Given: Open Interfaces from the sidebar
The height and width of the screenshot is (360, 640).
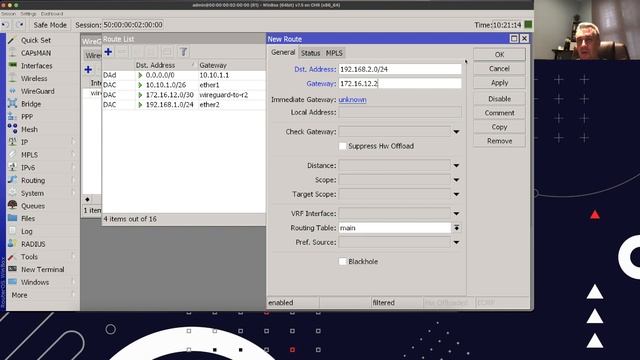Looking at the screenshot, I should pos(37,66).
